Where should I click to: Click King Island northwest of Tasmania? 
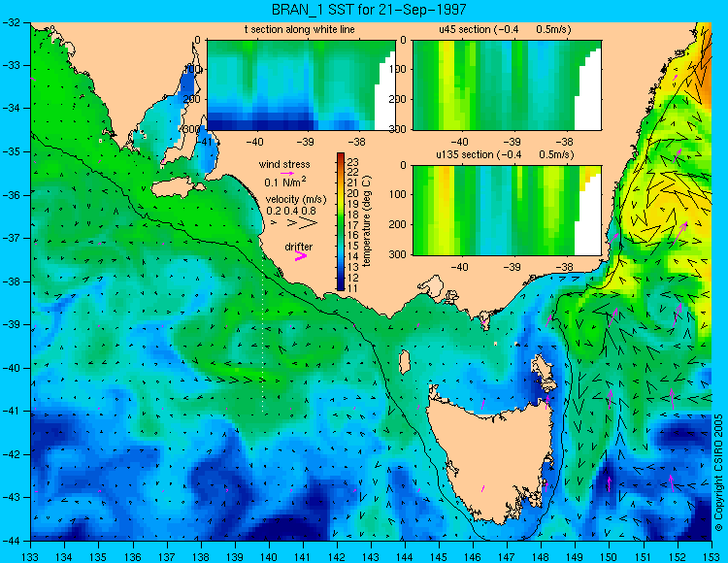[405, 361]
